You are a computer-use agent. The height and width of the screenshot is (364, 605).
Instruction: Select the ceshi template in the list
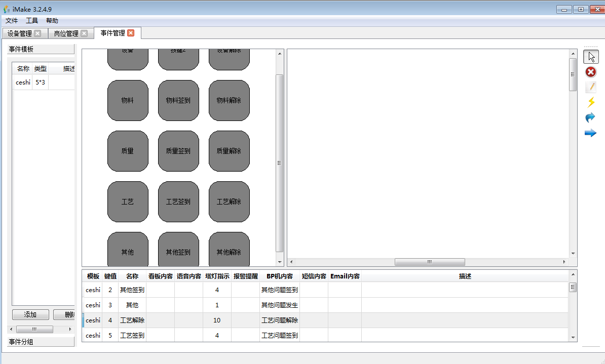[23, 82]
